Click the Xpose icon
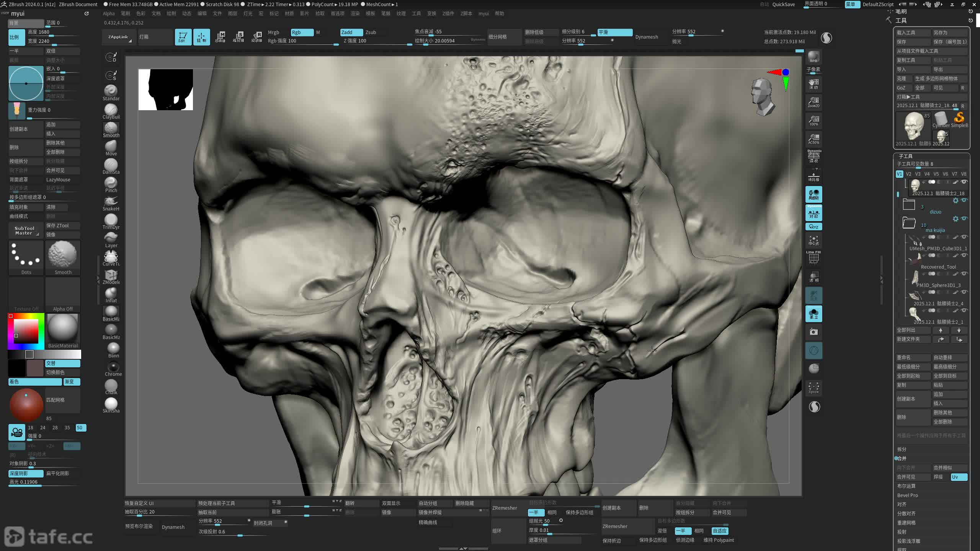Screen dimensions: 980x551 [813, 388]
